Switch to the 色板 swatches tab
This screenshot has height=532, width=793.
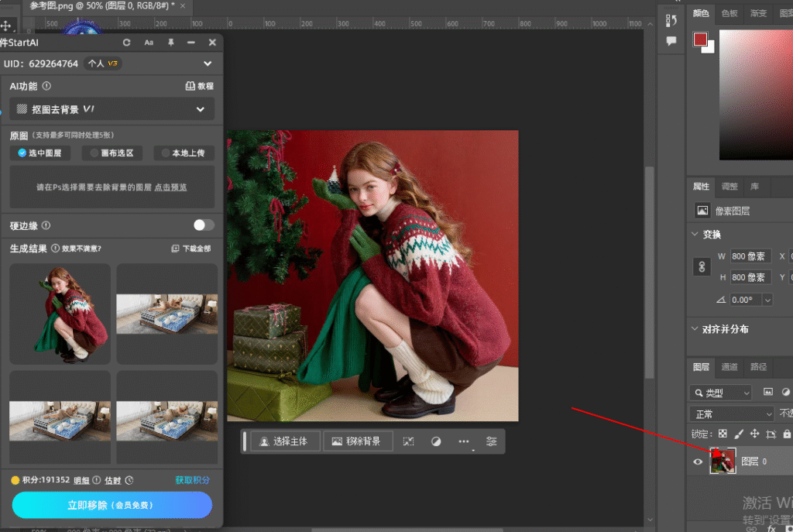(x=729, y=13)
